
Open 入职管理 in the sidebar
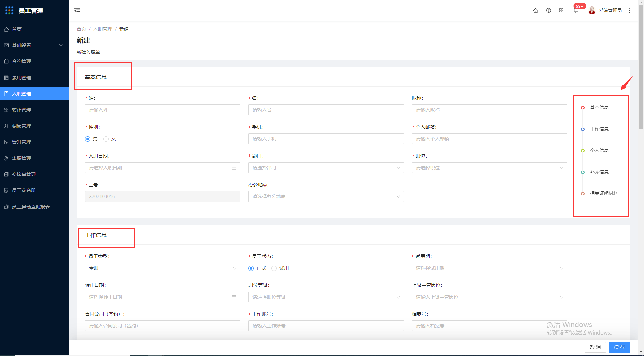(34, 94)
